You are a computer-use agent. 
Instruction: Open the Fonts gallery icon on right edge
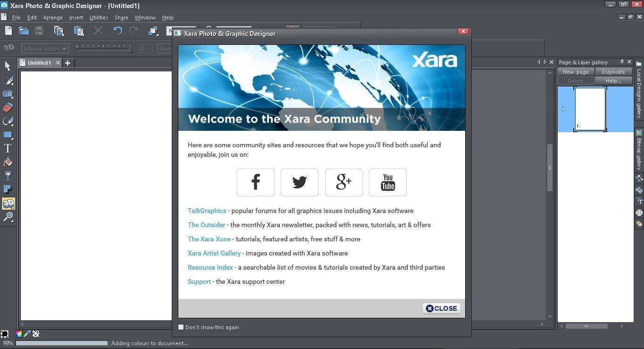coord(639,202)
